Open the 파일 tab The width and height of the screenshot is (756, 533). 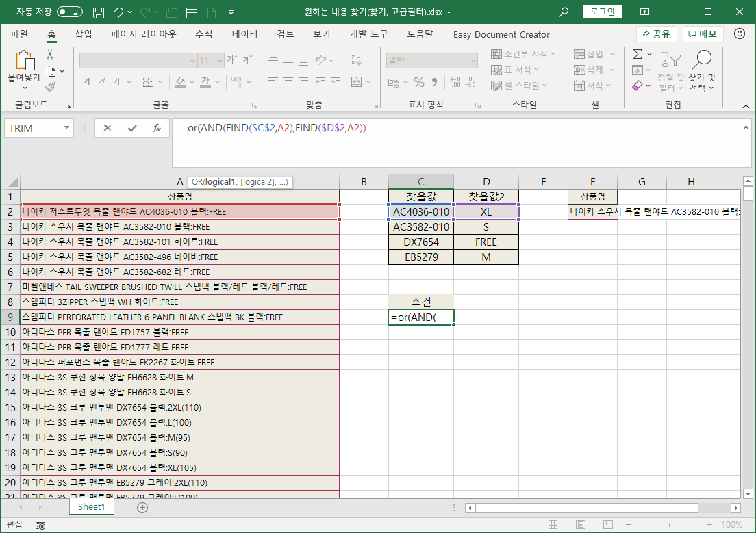click(x=19, y=34)
